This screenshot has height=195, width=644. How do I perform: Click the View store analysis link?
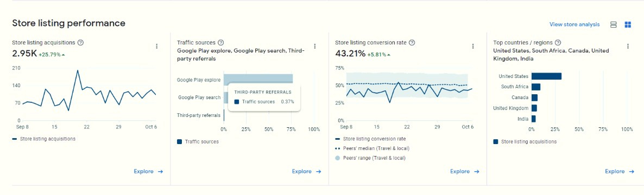coord(574,24)
